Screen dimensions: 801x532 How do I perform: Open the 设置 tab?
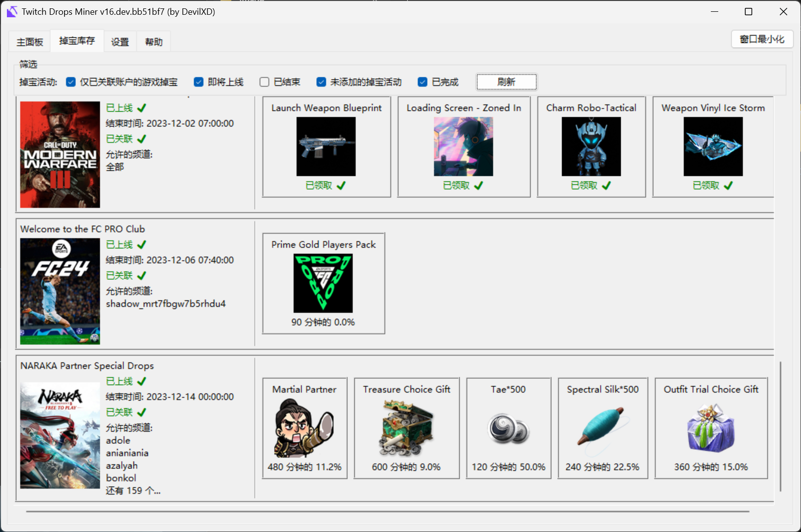coord(120,42)
